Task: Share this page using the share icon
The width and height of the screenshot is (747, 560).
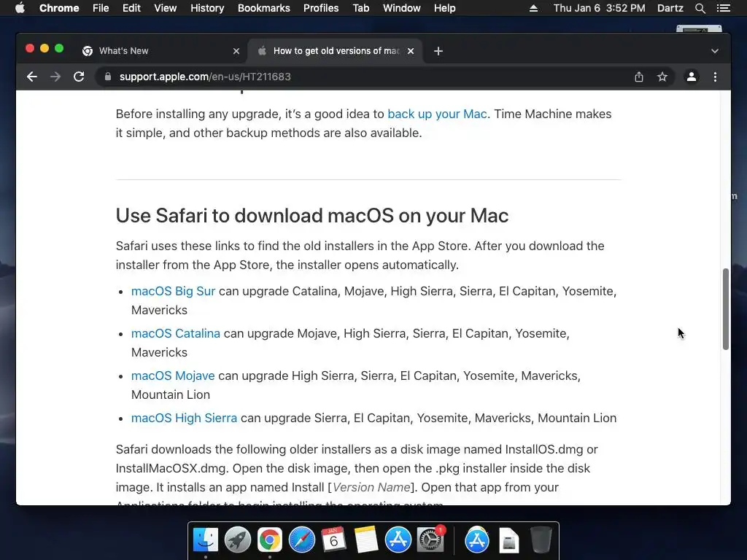Action: pyautogui.click(x=639, y=77)
